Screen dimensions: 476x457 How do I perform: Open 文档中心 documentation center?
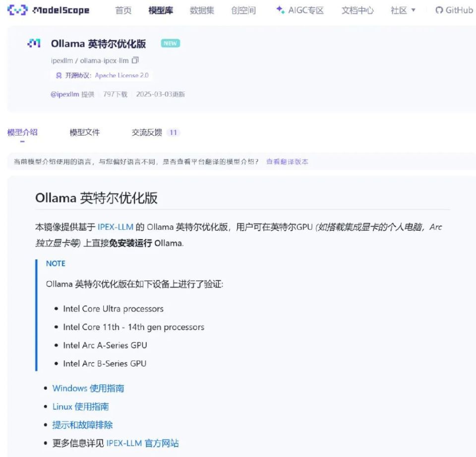coord(357,10)
